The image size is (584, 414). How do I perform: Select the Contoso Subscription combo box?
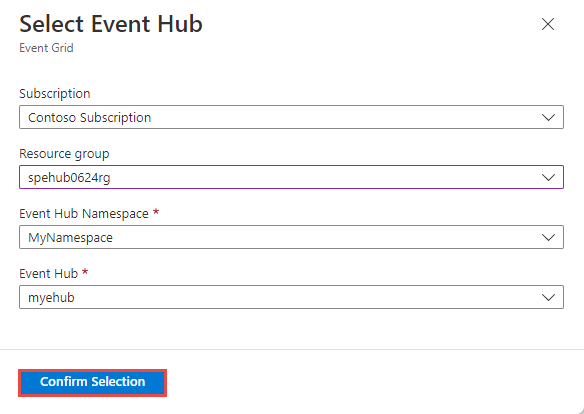[291, 117]
